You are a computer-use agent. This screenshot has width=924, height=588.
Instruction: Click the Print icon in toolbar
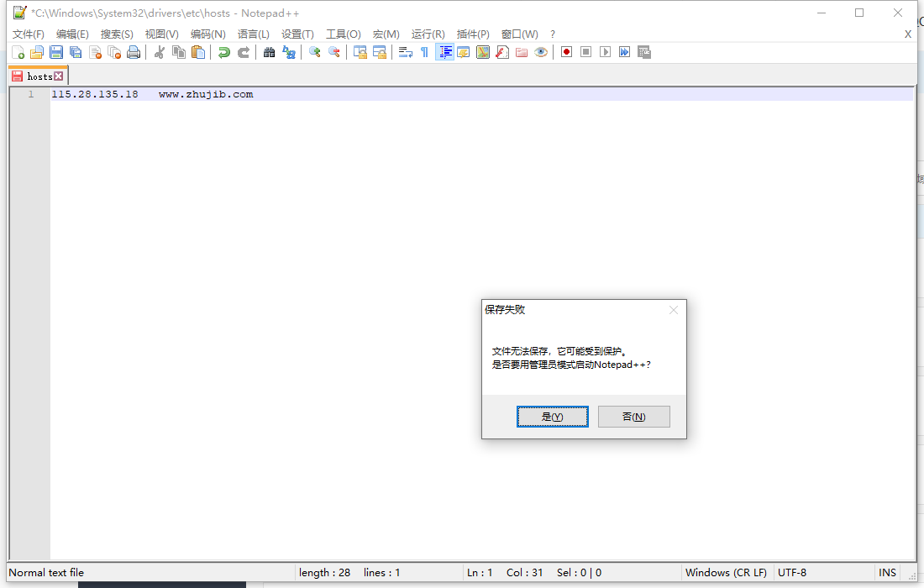coord(134,52)
